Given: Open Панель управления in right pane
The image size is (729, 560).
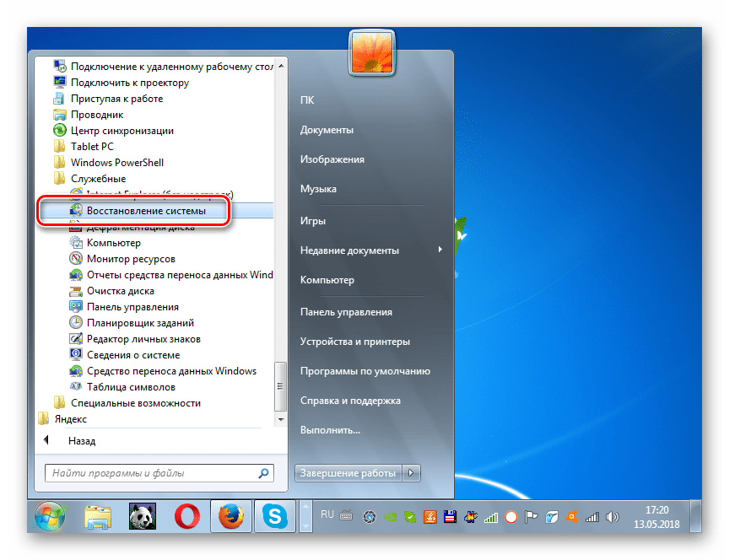Looking at the screenshot, I should 347,312.
